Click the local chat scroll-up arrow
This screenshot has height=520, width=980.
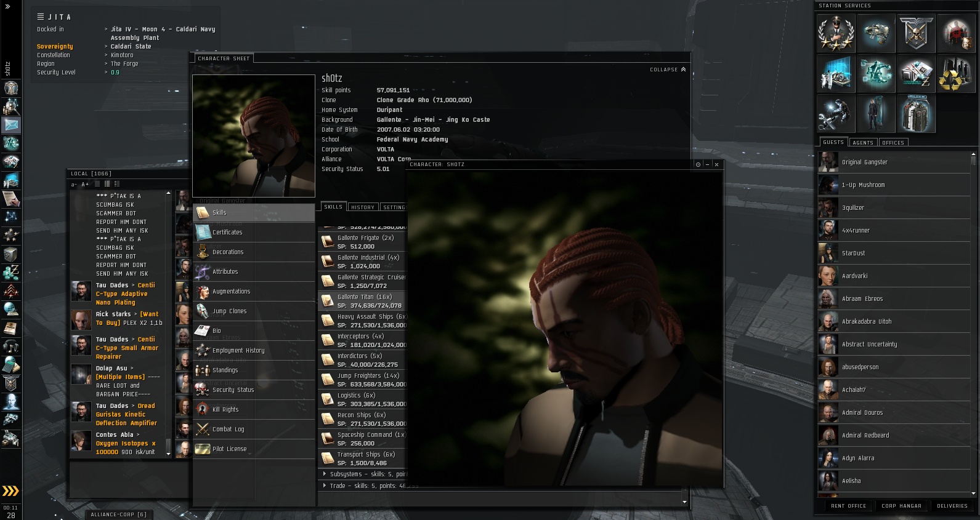[168, 194]
